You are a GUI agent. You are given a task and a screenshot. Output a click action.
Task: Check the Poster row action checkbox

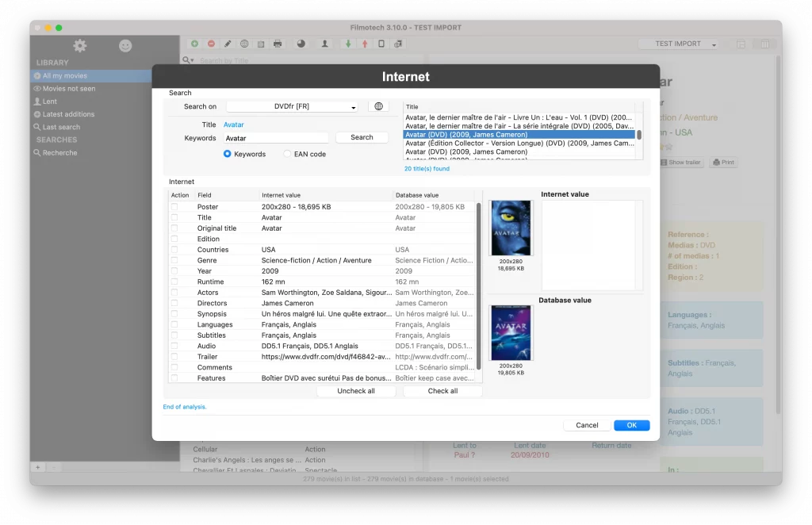[x=174, y=207]
